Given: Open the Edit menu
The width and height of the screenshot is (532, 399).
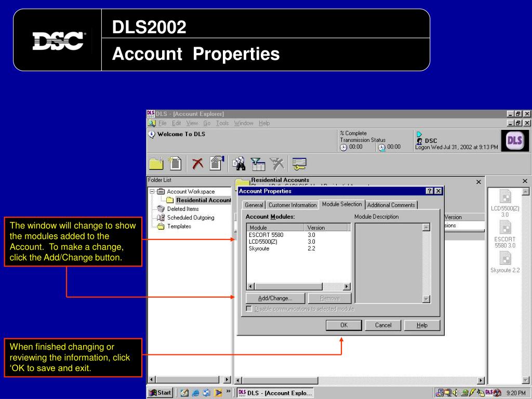Looking at the screenshot, I should (177, 123).
